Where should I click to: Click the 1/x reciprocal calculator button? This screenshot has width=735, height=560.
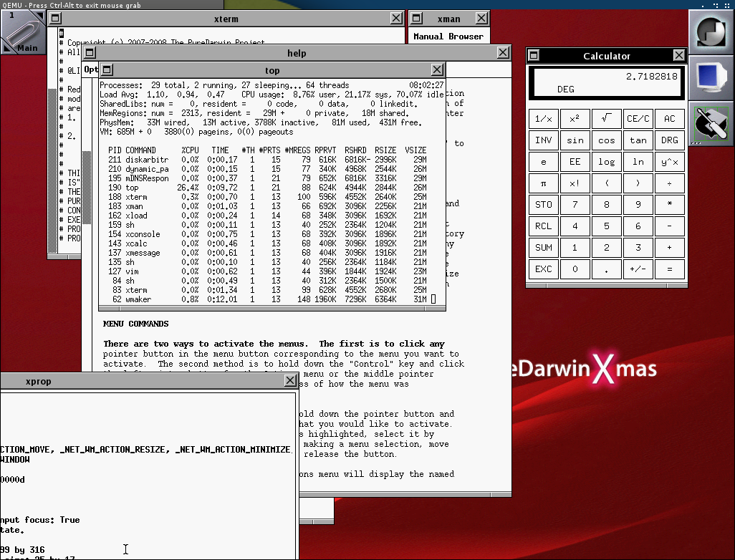tap(543, 119)
